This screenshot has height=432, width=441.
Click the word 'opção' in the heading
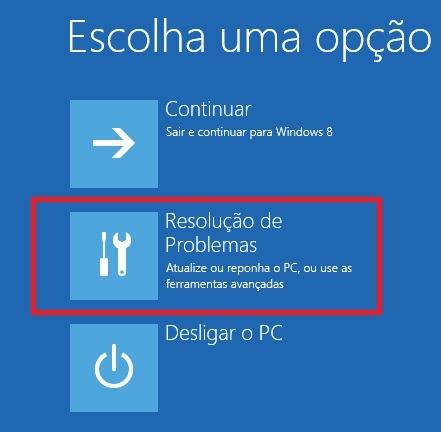click(373, 40)
